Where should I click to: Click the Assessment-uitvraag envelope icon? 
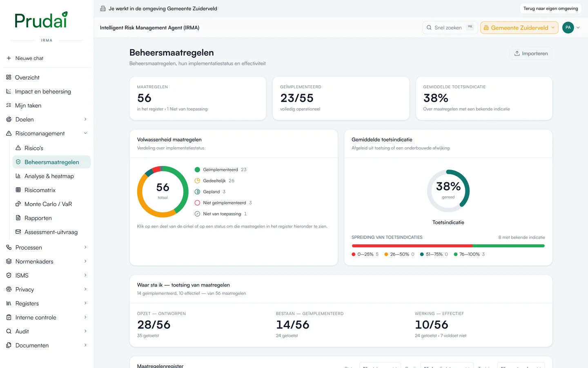(18, 232)
